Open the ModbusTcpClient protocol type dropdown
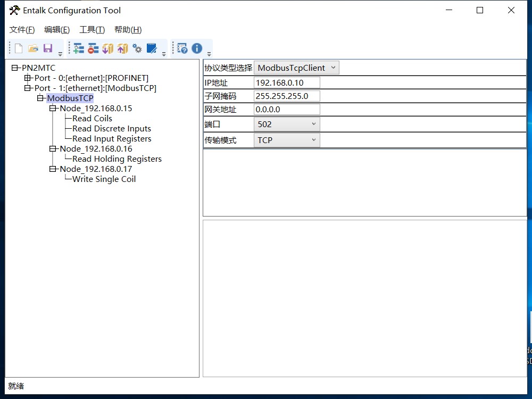The image size is (532, 399). (296, 68)
